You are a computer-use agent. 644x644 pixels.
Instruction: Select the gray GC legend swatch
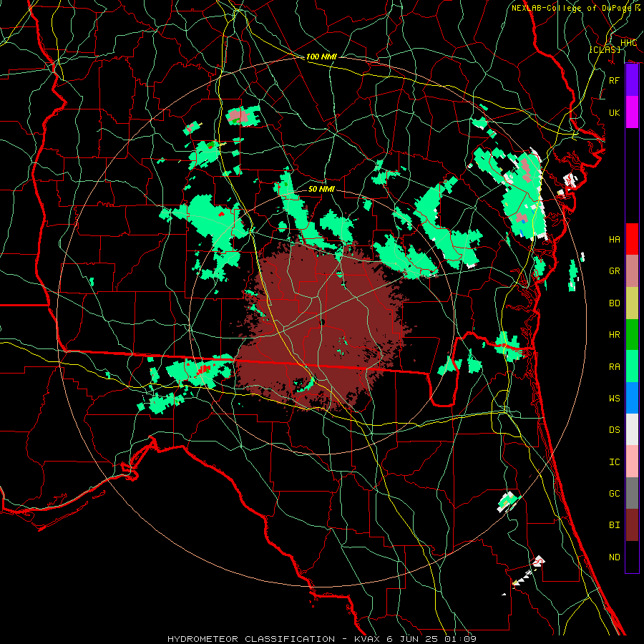click(632, 493)
